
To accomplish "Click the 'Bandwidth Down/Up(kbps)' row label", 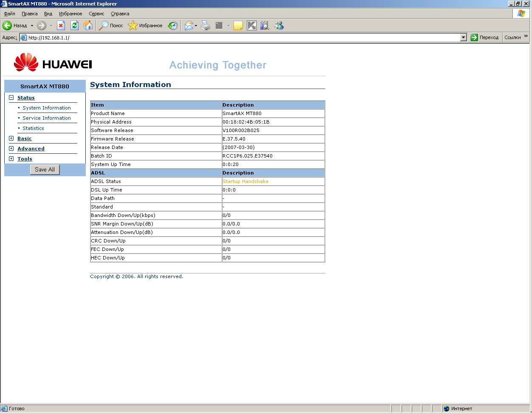I will tap(123, 215).
